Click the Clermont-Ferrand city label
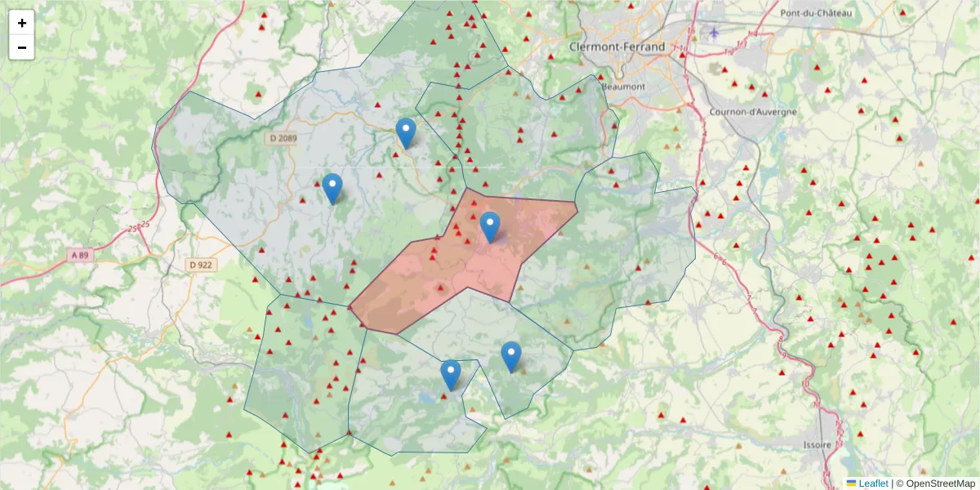The image size is (980, 490). 616,47
